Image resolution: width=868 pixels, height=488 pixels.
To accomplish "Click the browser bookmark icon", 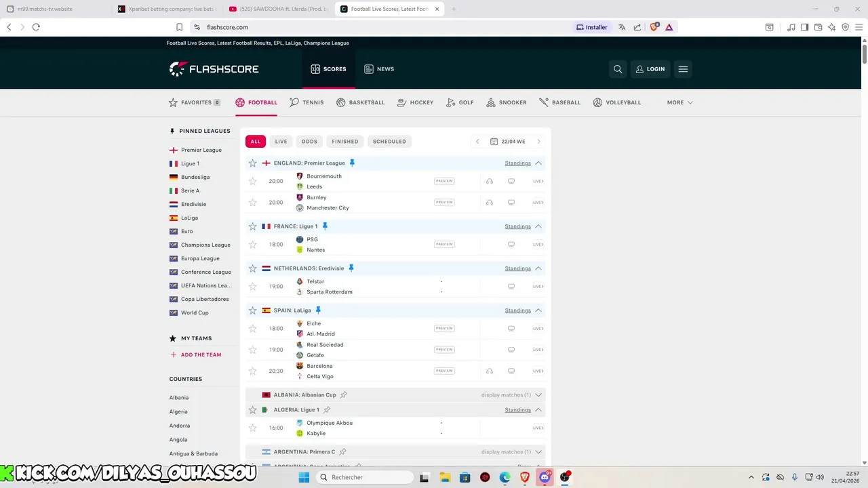I will coord(179,27).
